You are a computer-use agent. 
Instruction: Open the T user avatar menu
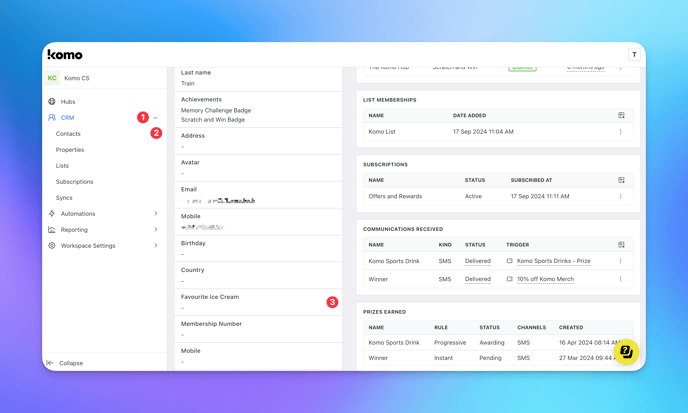[x=634, y=54]
